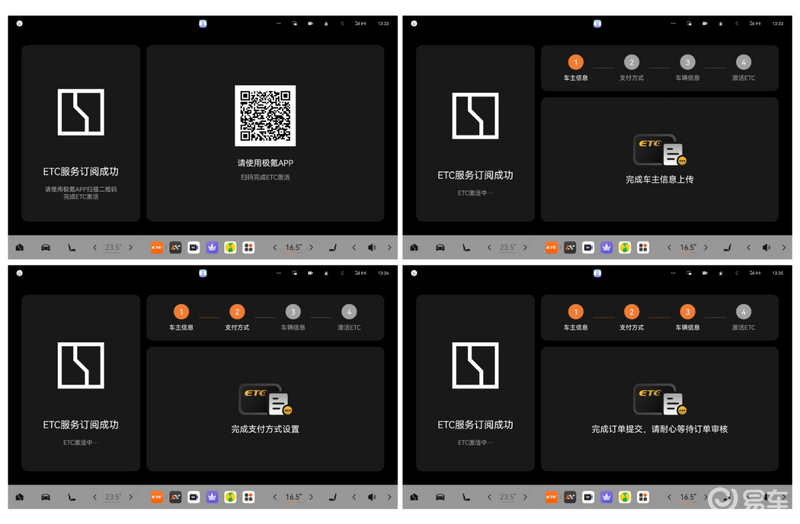The width and height of the screenshot is (800, 524).
Task: Scan QR code image for 极氪APP
Action: click(265, 116)
